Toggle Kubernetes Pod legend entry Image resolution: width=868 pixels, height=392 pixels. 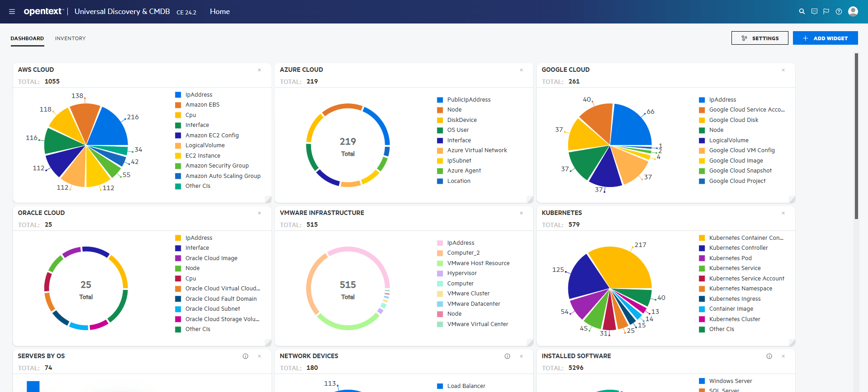725,258
